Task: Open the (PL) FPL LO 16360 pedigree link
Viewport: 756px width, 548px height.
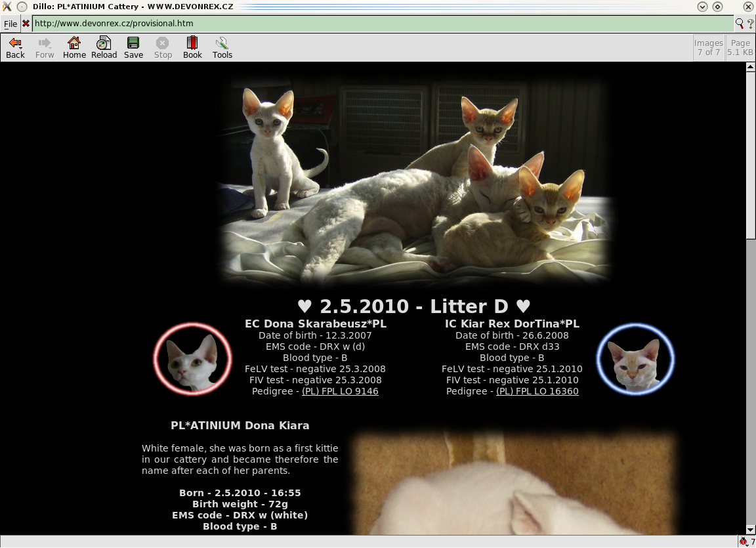Action: [537, 391]
